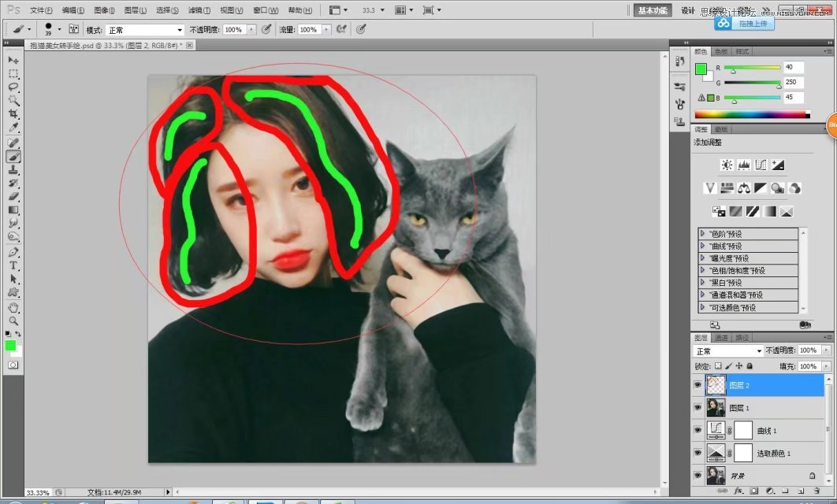Click the Selective Color adjustment icon
This screenshot has height=504, width=837.
787,212
